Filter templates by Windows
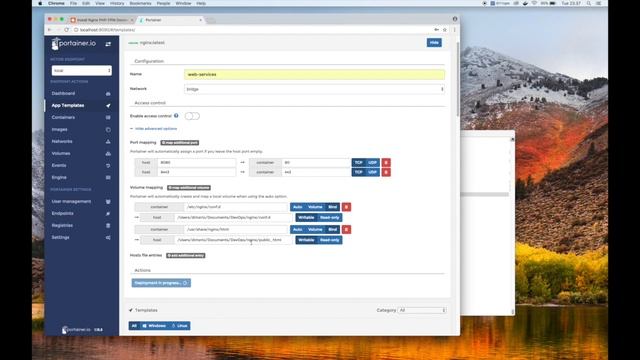 154,326
